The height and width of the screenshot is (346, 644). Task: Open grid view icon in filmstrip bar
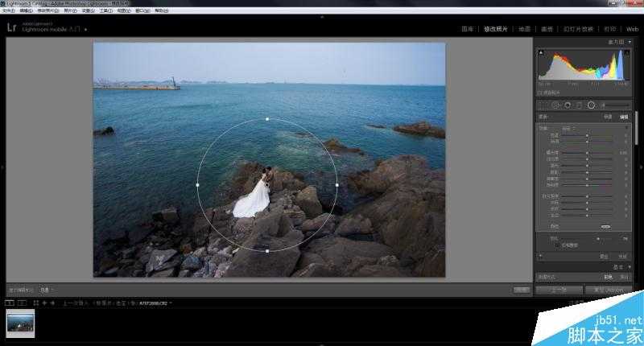35,303
